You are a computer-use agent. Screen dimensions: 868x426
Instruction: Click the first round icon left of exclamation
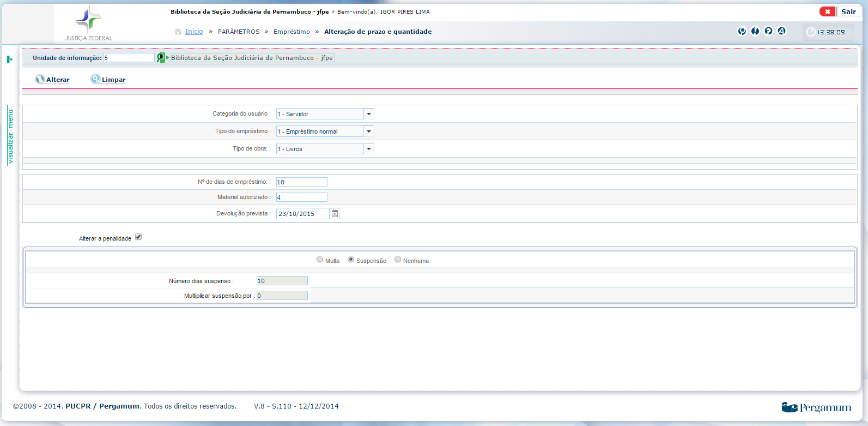pos(742,31)
